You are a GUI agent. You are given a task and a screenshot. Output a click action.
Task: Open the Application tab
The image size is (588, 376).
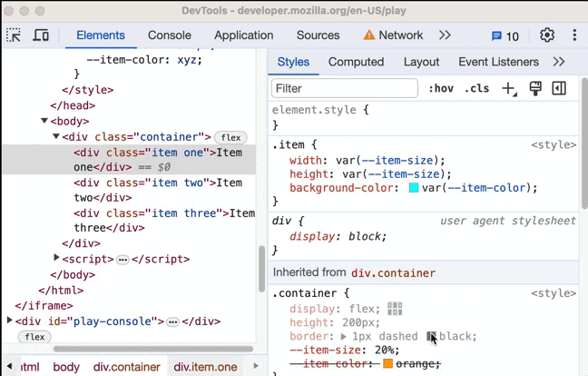(244, 35)
